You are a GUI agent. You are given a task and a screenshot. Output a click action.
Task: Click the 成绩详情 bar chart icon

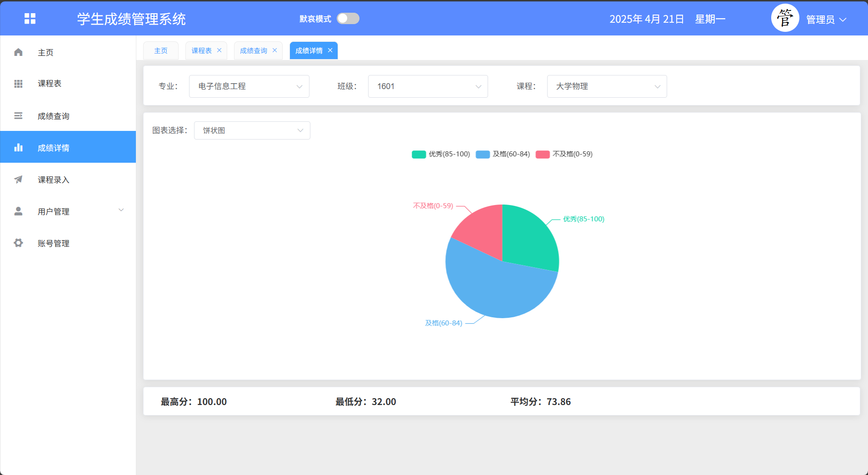click(18, 147)
